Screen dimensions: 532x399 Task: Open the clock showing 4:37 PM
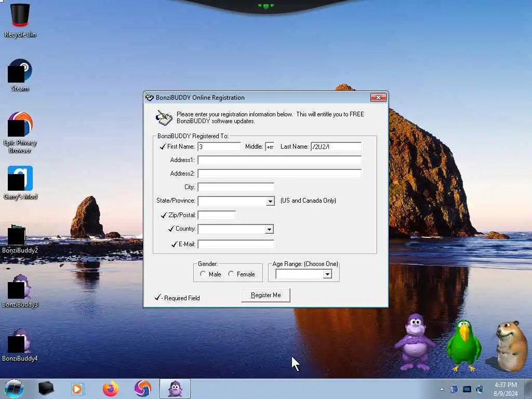506,389
